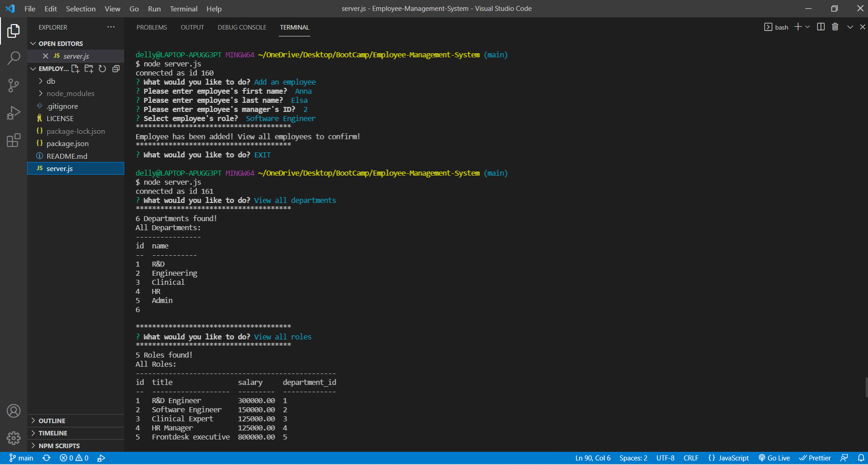The width and height of the screenshot is (868, 465).
Task: Kill the active bash terminal
Action: point(835,27)
